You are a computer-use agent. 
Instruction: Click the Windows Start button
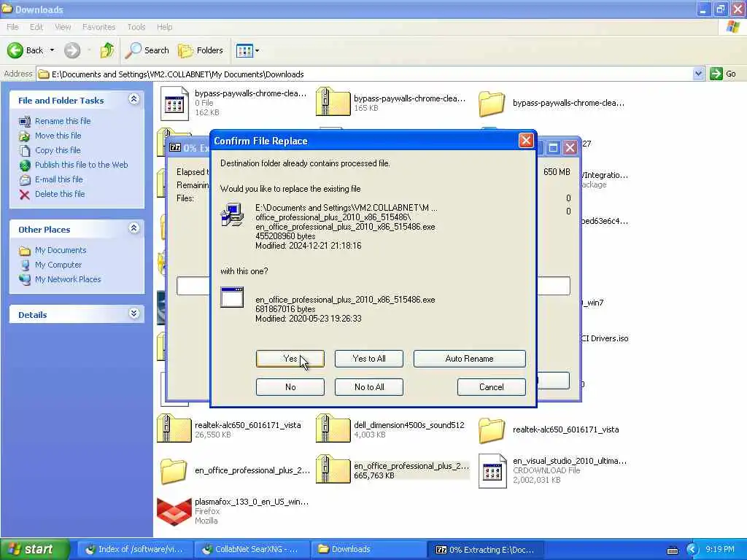34,549
